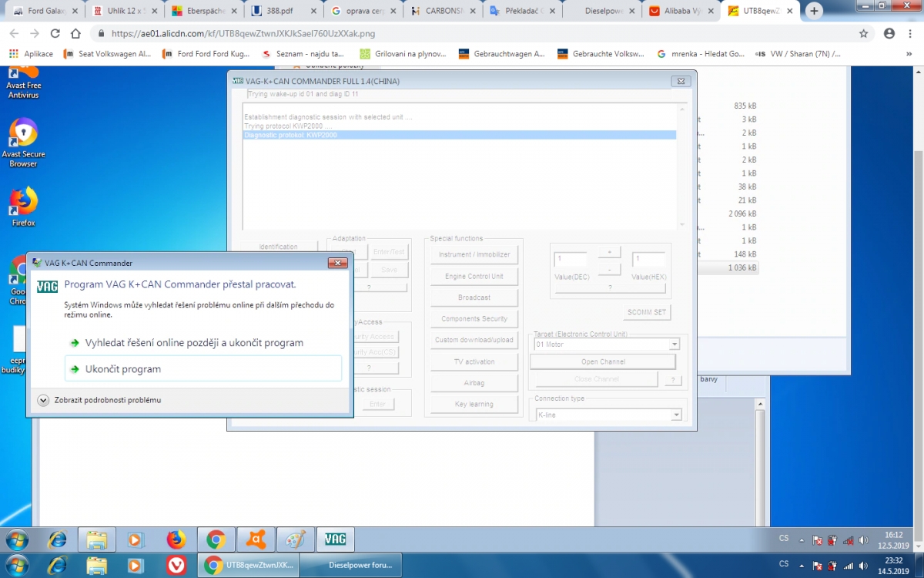Reload the page in Chrome

[x=55, y=34]
